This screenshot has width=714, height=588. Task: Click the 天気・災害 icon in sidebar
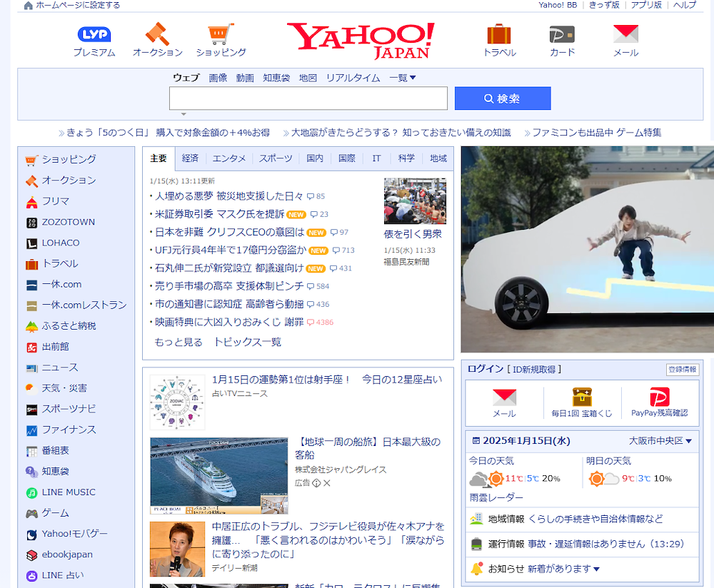[31, 388]
